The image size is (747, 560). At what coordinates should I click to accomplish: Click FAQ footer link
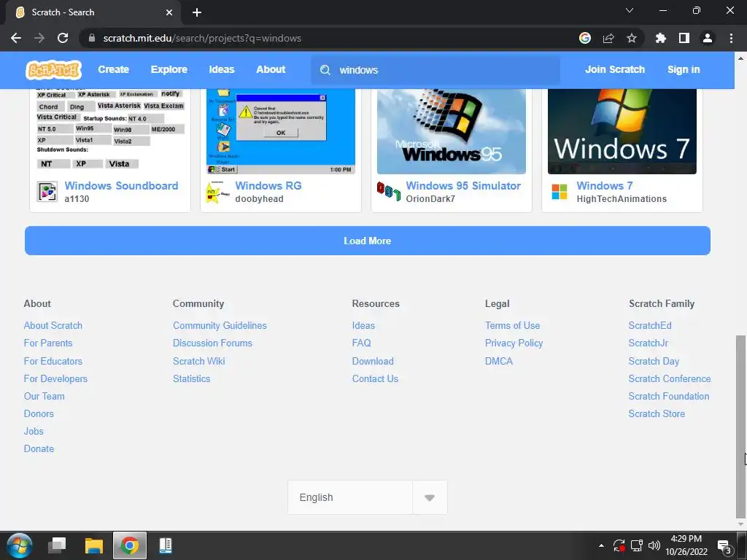pyautogui.click(x=361, y=343)
